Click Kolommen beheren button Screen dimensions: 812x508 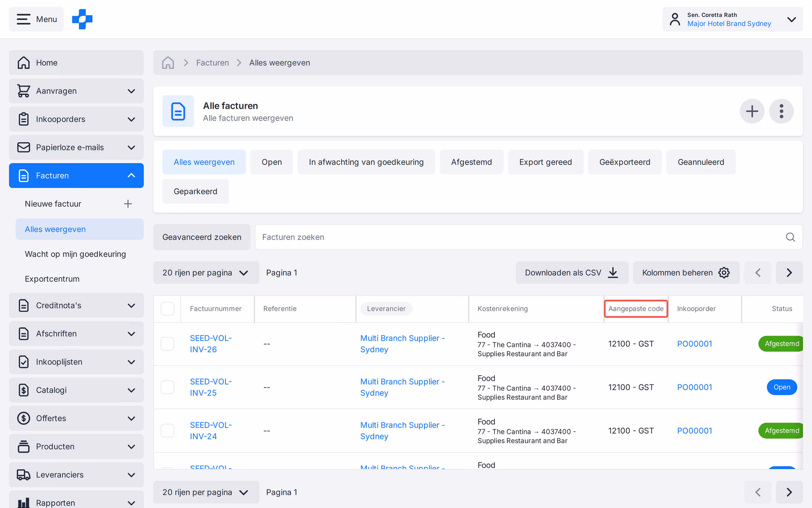[686, 273]
